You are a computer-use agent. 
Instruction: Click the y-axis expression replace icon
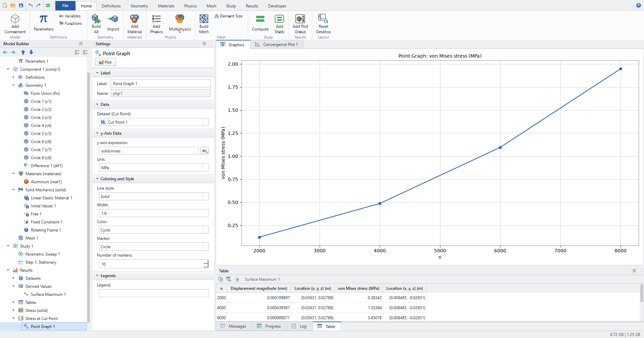pyautogui.click(x=205, y=151)
